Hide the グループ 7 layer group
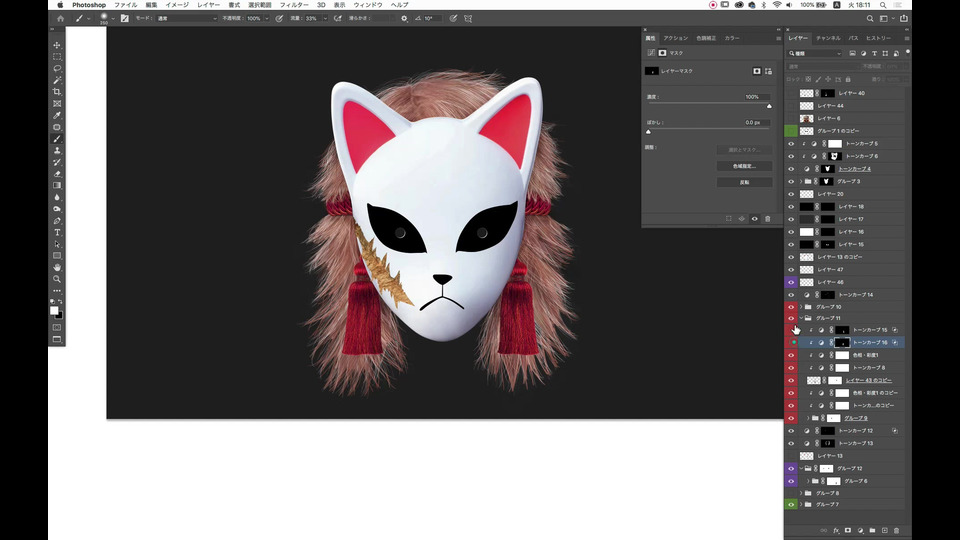 [791, 505]
